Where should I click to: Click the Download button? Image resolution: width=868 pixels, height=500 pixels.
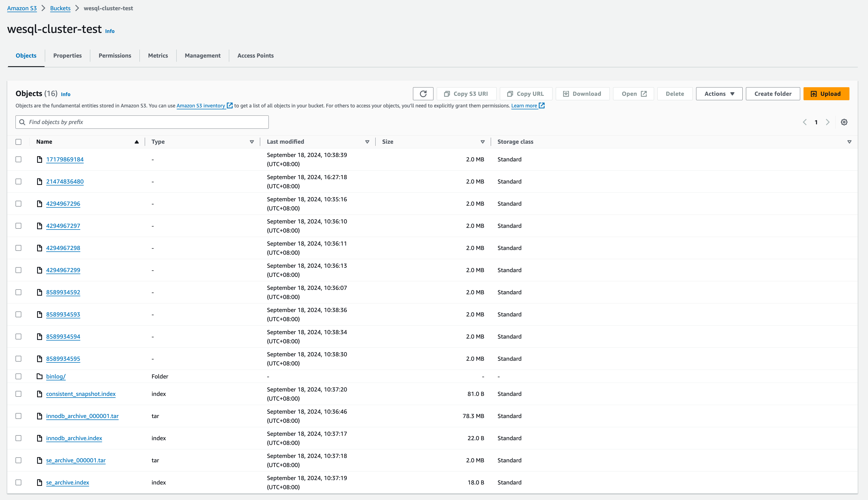click(582, 94)
